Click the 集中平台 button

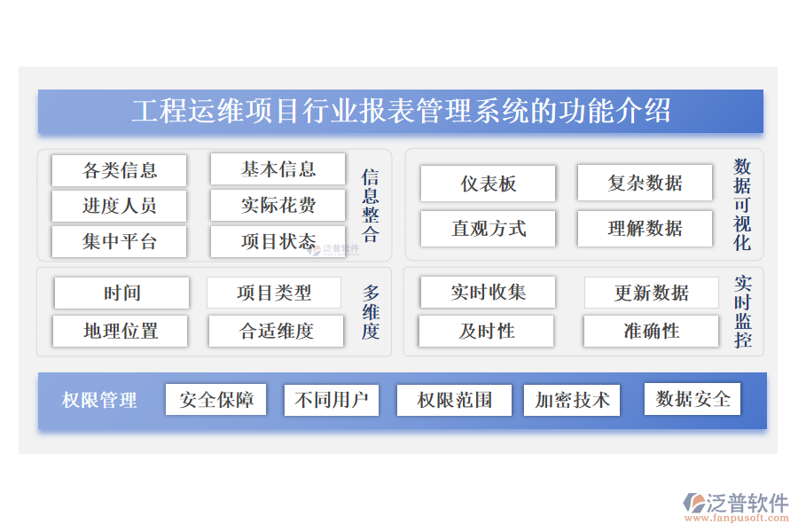point(120,241)
